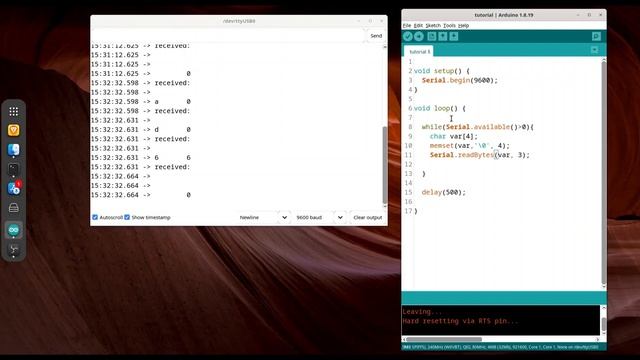The height and width of the screenshot is (360, 640).
Task: Click the memset code line
Action: [x=469, y=146]
